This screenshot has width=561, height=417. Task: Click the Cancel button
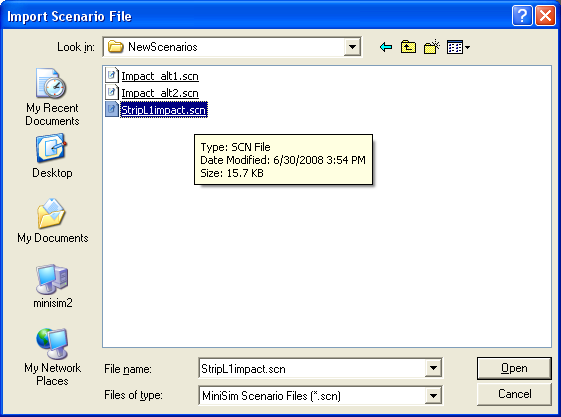tap(514, 394)
